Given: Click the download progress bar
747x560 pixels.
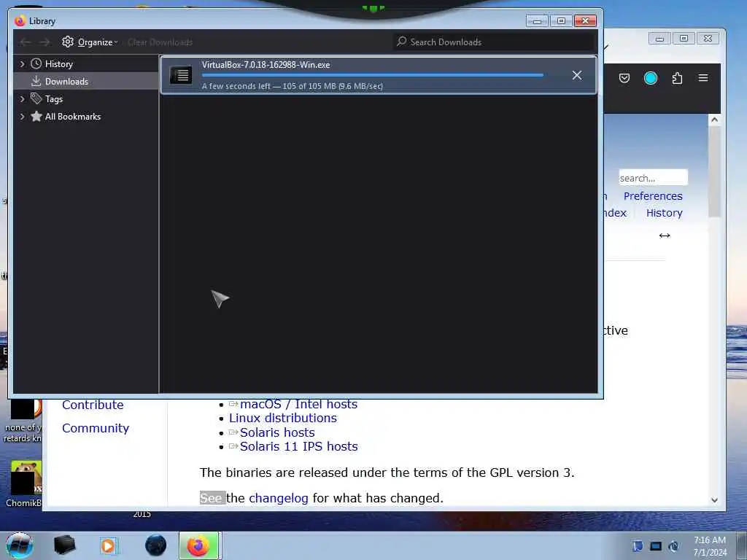Looking at the screenshot, I should click(373, 75).
